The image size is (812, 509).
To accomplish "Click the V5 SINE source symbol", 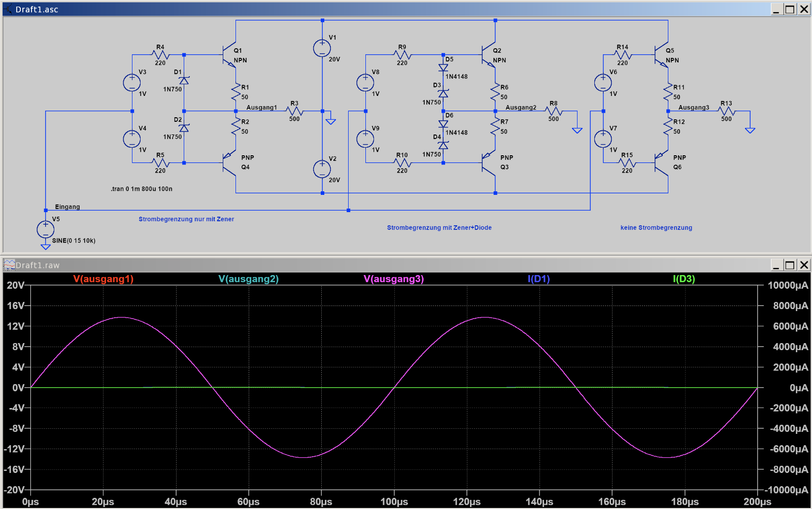I will (x=46, y=229).
